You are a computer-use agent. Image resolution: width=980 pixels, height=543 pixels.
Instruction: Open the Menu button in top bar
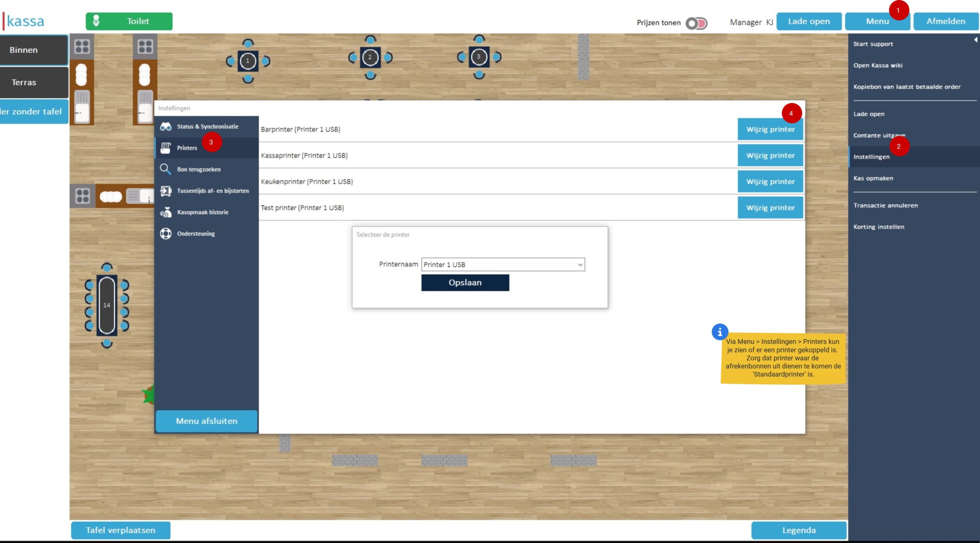click(877, 21)
